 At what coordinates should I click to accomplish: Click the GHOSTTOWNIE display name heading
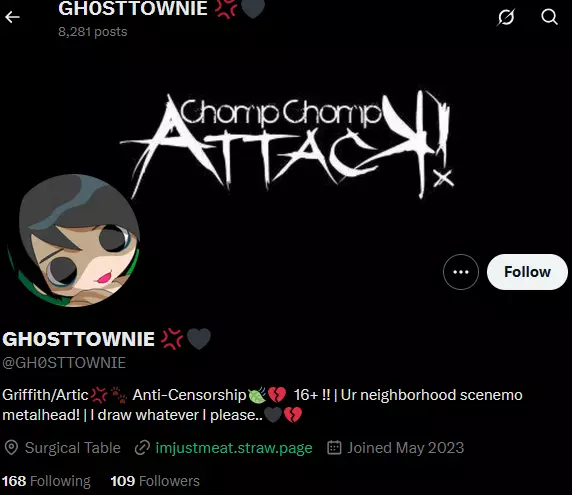[78, 339]
